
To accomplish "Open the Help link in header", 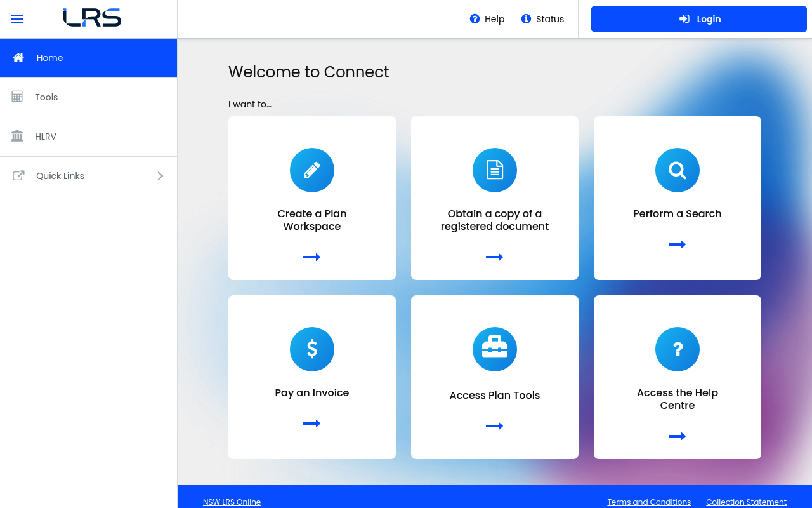I will [x=487, y=19].
